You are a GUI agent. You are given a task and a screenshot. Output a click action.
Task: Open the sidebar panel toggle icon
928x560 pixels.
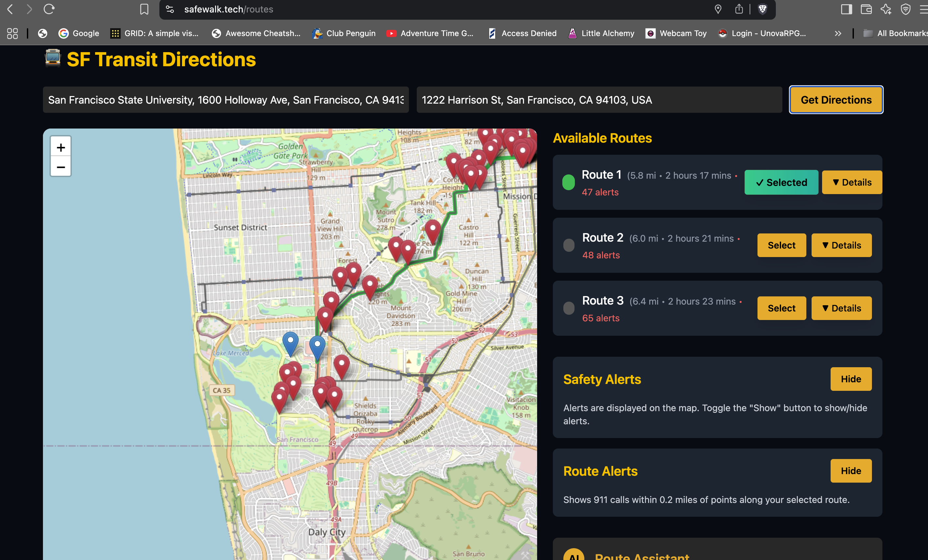click(846, 9)
